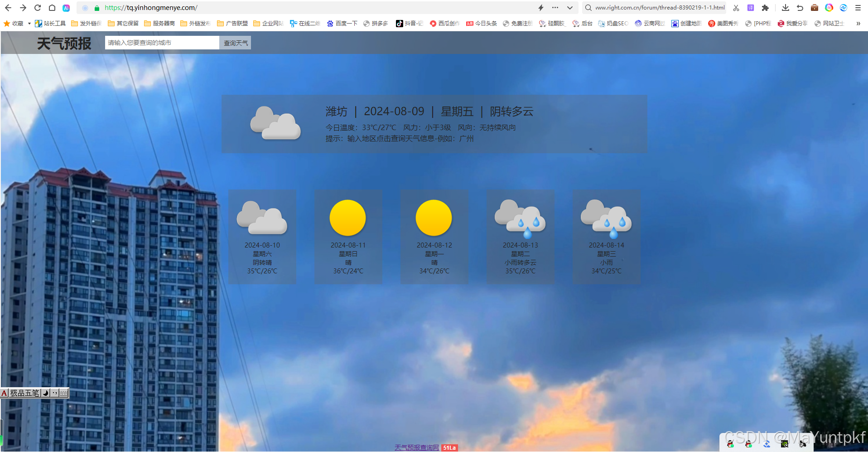
Task: Click the 2024-08-12 星期一 sunny forecast card
Action: click(x=434, y=237)
